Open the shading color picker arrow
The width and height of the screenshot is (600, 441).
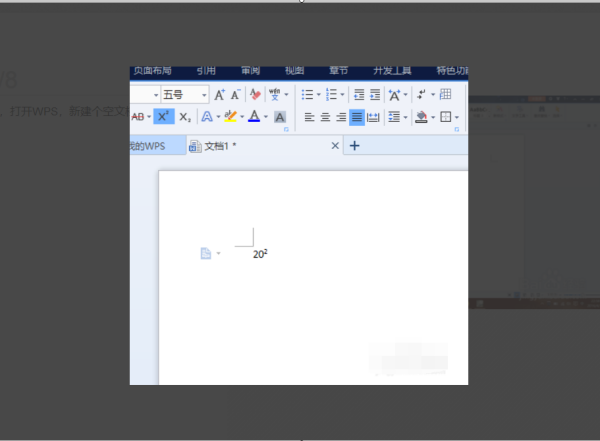pos(433,117)
